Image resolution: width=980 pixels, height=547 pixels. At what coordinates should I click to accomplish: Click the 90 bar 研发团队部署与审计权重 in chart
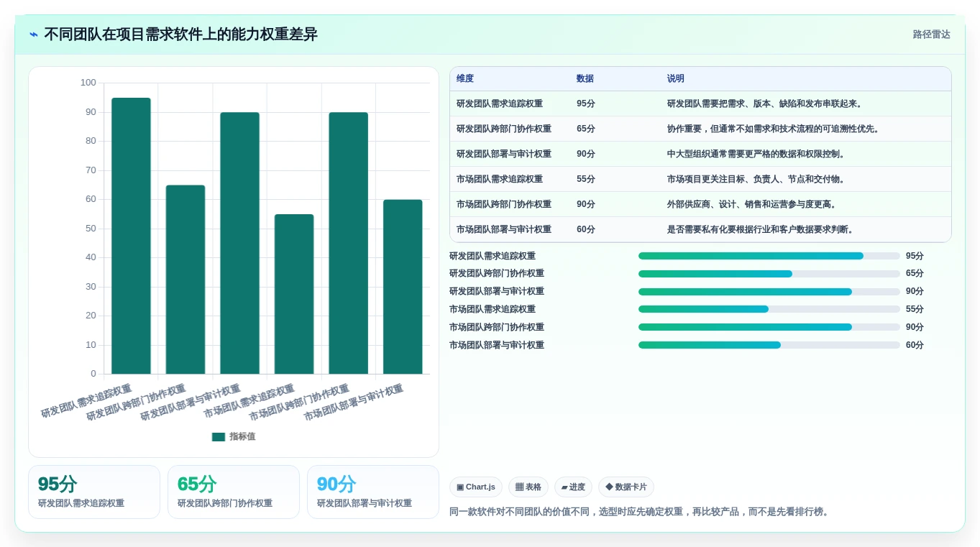(x=239, y=243)
